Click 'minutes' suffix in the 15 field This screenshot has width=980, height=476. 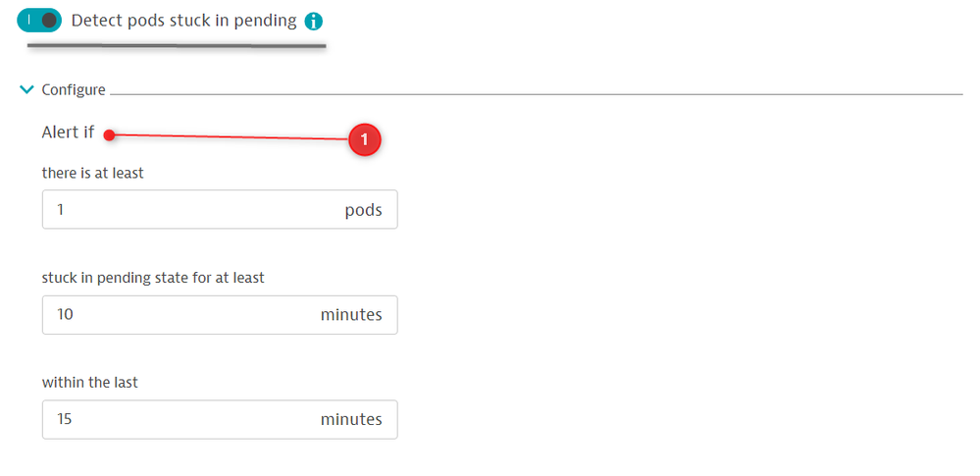coord(351,419)
